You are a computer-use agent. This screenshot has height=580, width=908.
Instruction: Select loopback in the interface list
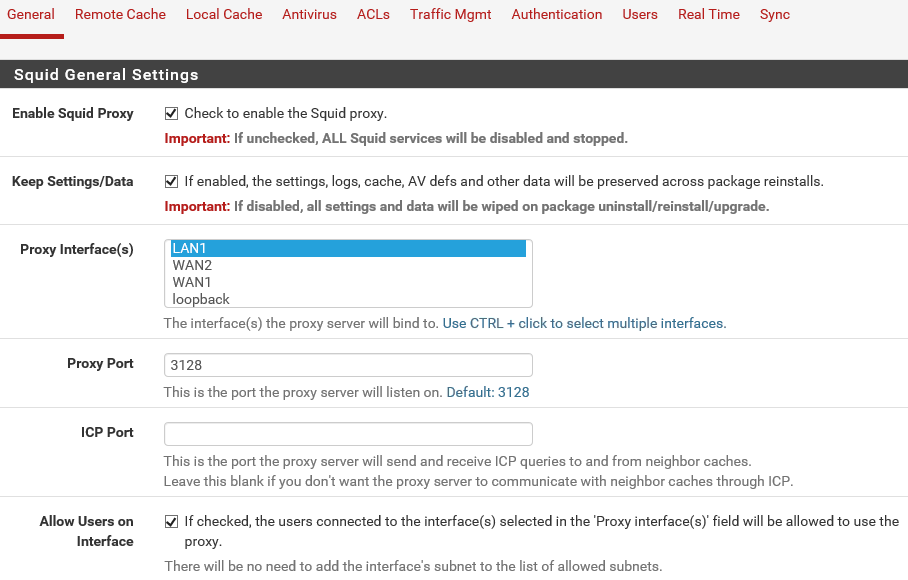click(348, 299)
